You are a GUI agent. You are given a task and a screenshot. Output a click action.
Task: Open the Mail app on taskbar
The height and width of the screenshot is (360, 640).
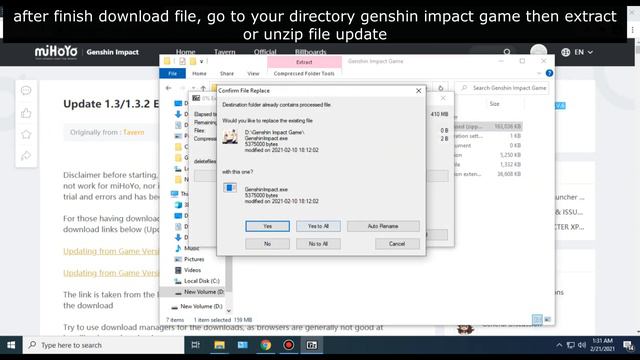[242, 345]
